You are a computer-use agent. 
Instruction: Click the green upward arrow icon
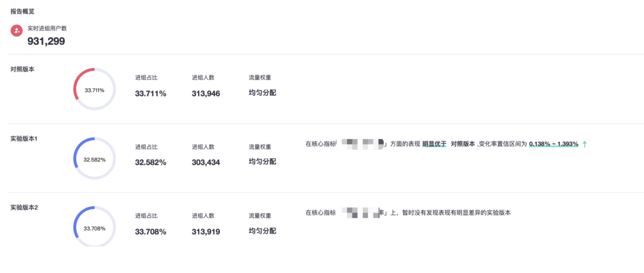pos(584,144)
